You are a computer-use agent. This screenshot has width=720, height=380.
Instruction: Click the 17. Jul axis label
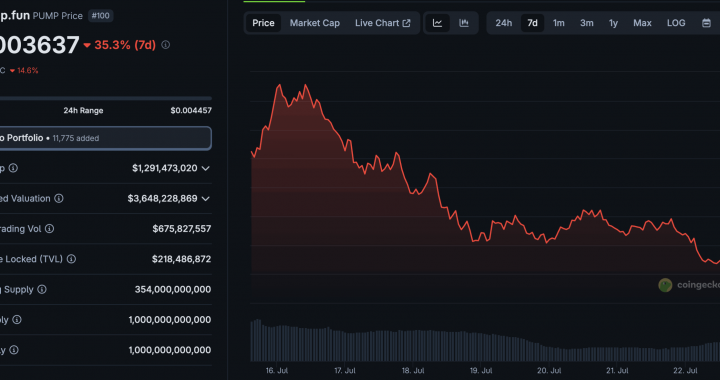tap(345, 370)
